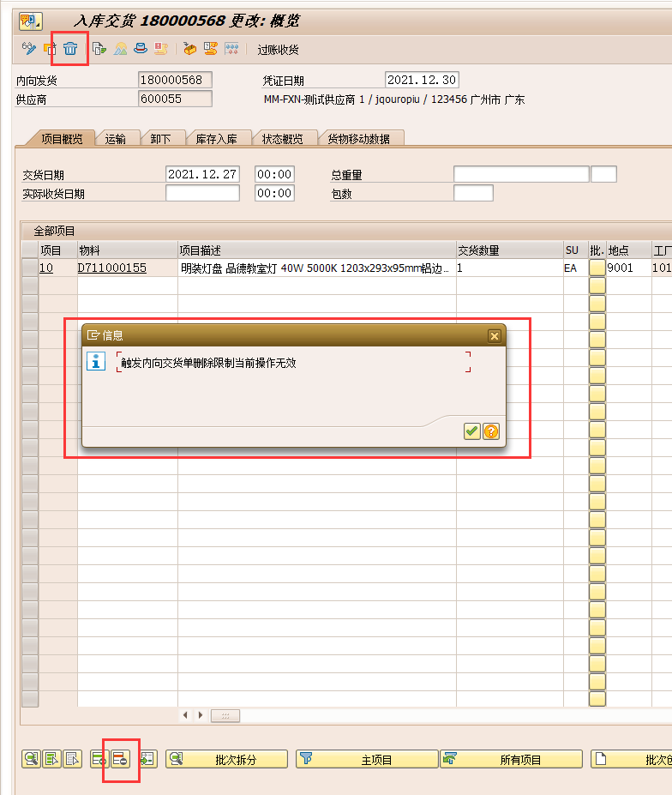
Task: Click the 凭证日期 field 2021.12.30
Action: (422, 80)
